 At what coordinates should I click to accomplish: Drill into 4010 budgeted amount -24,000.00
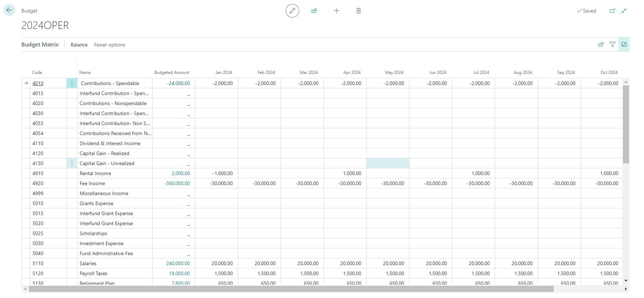pyautogui.click(x=178, y=83)
